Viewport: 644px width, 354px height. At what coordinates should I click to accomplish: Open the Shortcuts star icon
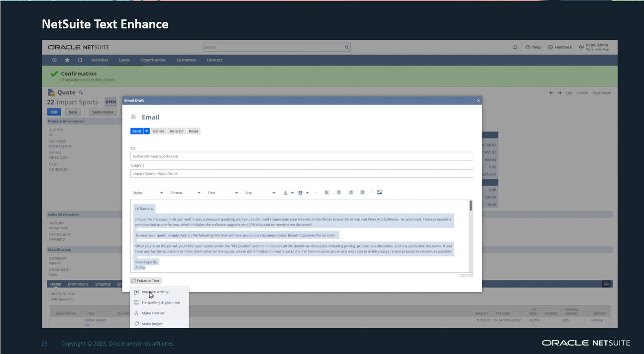click(67, 60)
